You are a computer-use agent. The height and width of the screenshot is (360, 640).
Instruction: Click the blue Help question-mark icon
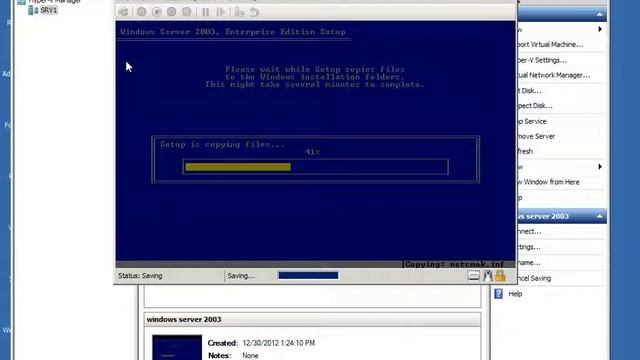[498, 293]
